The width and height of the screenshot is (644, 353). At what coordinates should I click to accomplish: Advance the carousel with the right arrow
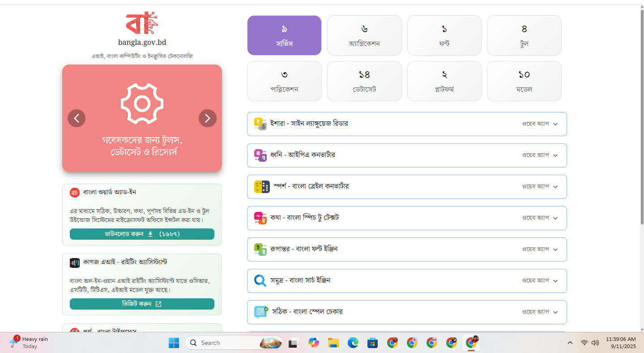click(x=207, y=118)
